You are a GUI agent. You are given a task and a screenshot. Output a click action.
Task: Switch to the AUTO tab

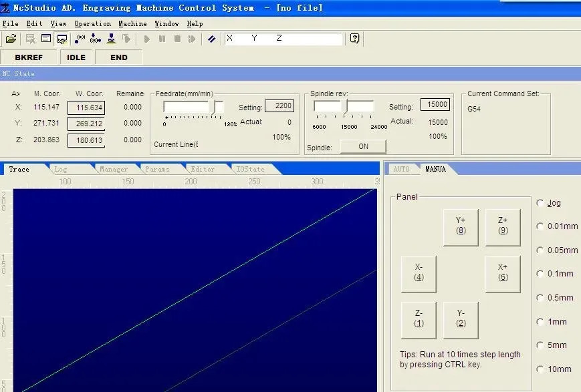(x=401, y=169)
